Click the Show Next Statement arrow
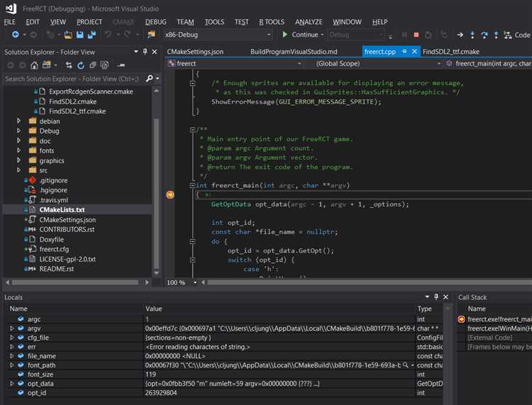Image resolution: width=532 pixels, height=405 pixels. tap(460, 35)
